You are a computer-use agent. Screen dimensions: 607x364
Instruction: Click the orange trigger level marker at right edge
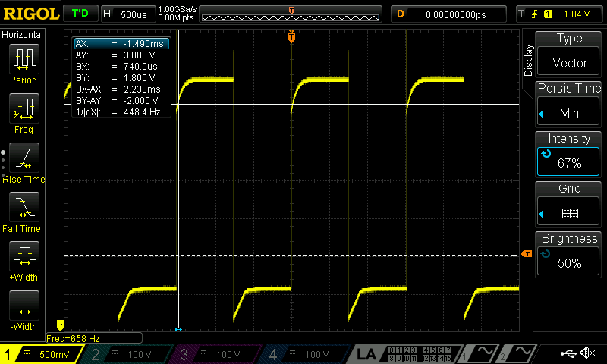[x=527, y=254]
